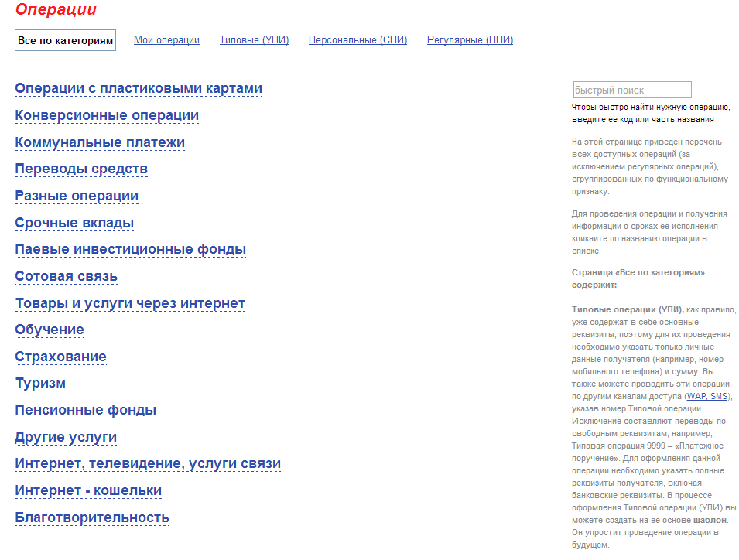Viewport: 739px width, 560px height.
Task: Expand "Операции с пластиковыми картами" category
Action: (x=139, y=89)
